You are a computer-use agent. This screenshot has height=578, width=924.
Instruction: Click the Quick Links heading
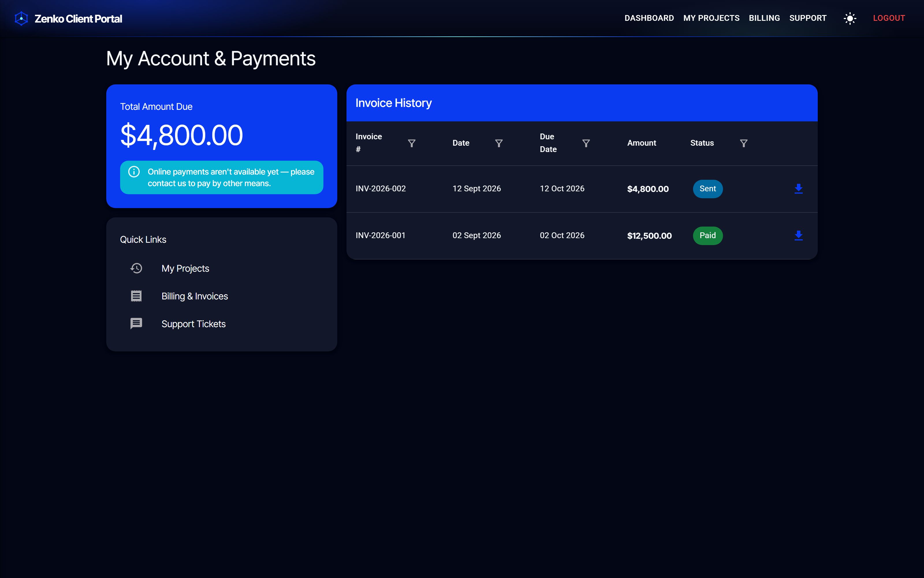click(143, 240)
